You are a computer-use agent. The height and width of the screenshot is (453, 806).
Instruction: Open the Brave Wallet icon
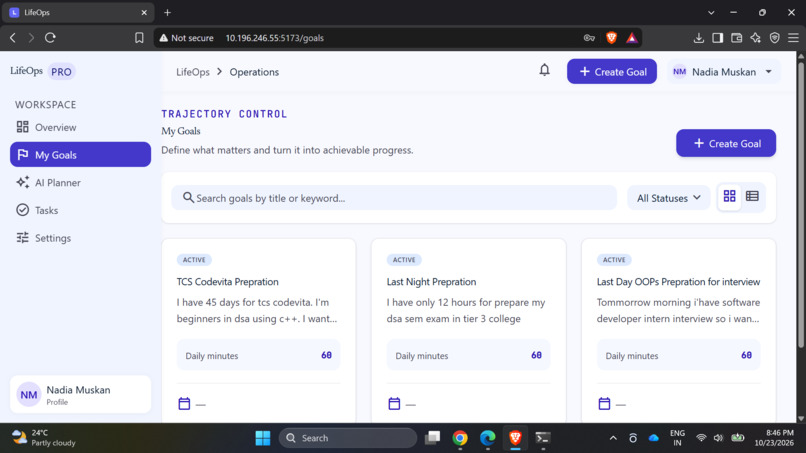(737, 38)
